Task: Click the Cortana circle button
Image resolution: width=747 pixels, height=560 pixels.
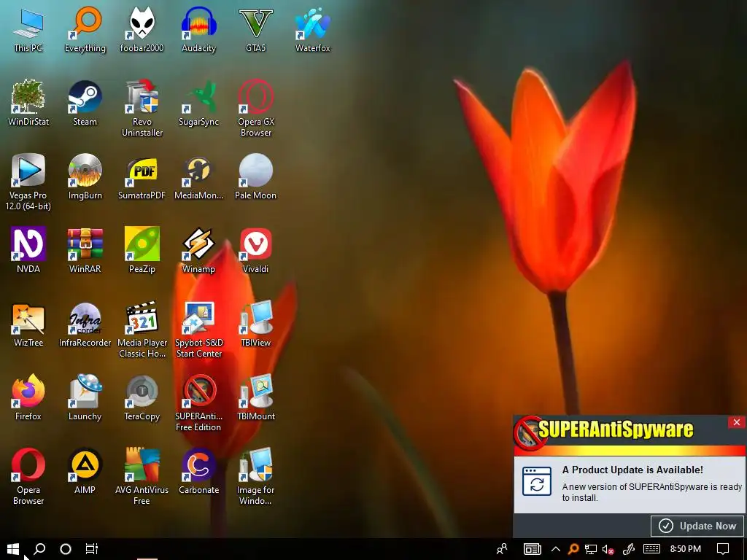Action: click(x=66, y=549)
